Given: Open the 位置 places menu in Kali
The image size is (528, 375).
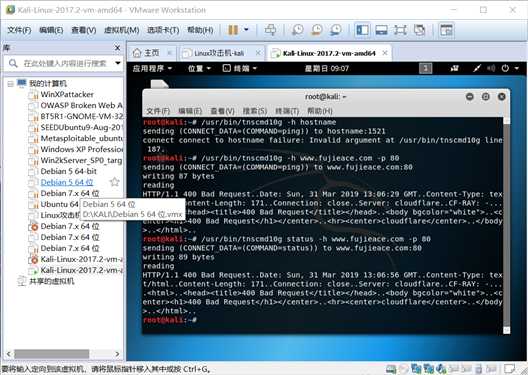Looking at the screenshot, I should pos(199,69).
